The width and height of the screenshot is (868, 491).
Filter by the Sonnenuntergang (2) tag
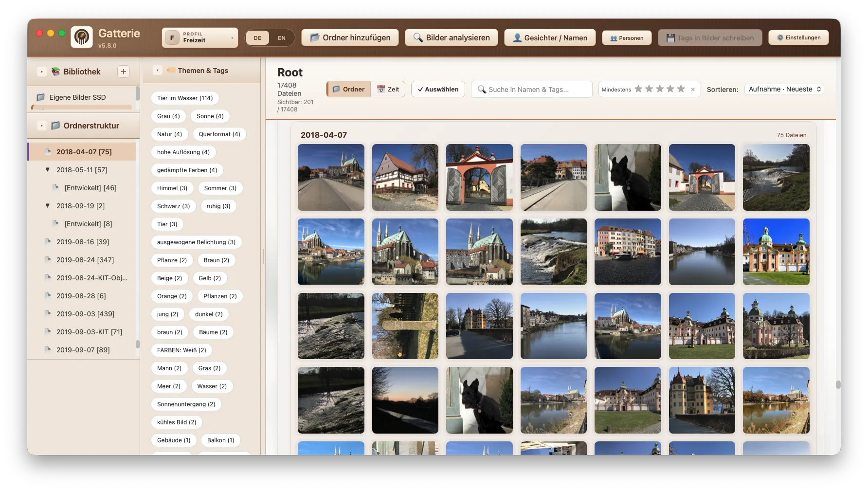(x=186, y=404)
